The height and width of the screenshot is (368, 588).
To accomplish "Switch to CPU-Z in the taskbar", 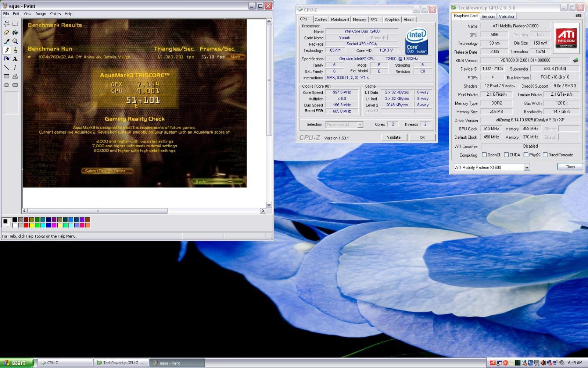I will [65, 363].
